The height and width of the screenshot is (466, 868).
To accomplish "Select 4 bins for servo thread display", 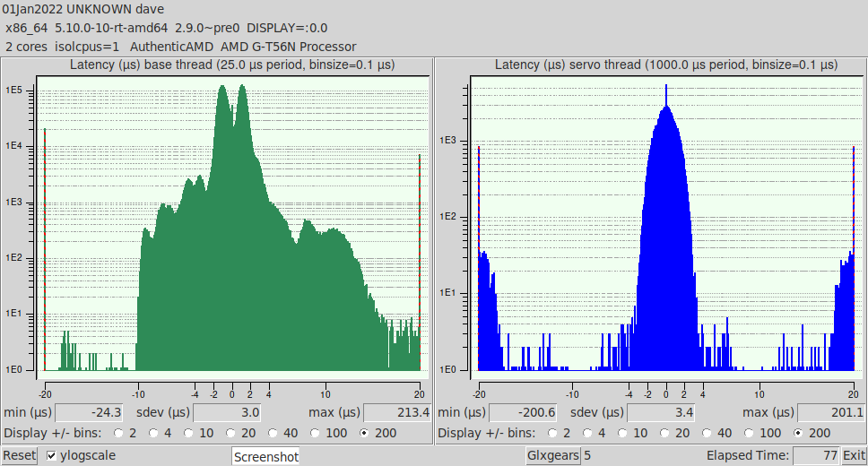I will click(586, 433).
